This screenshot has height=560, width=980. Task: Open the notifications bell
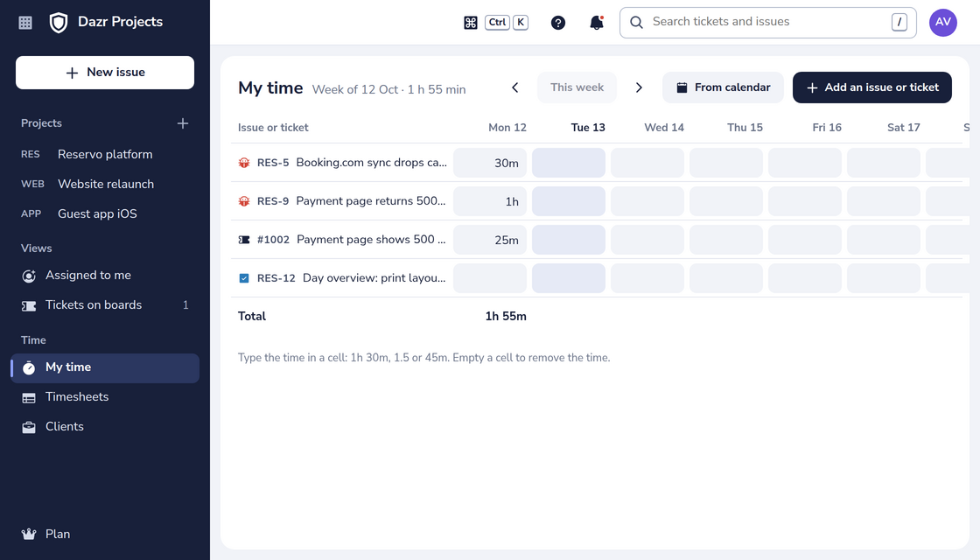click(x=597, y=23)
